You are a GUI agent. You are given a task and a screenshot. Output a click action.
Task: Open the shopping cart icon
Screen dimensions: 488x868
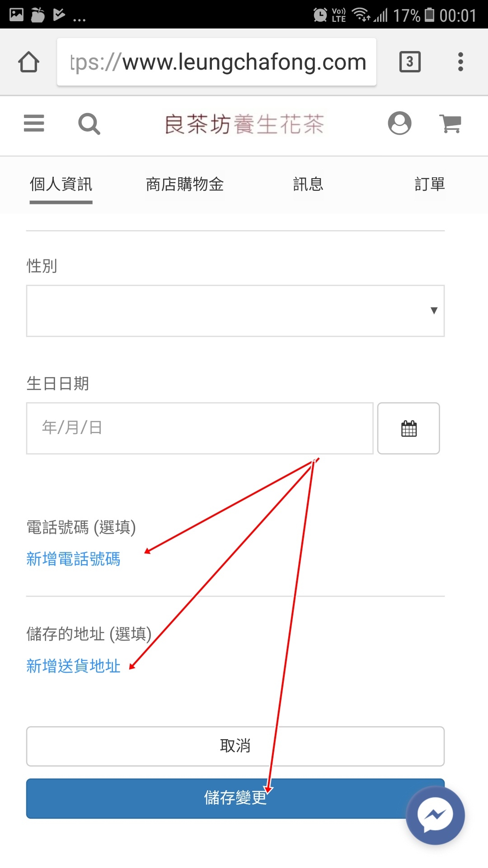tap(450, 123)
